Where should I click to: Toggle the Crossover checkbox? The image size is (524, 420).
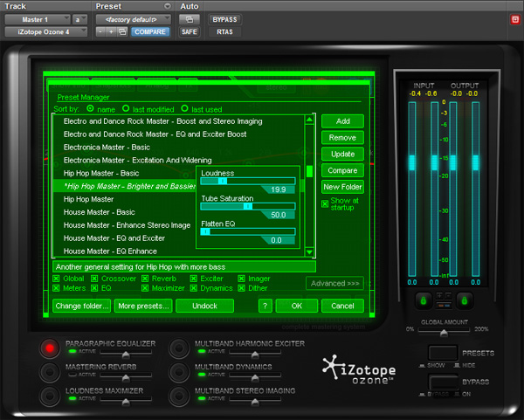coord(94,279)
